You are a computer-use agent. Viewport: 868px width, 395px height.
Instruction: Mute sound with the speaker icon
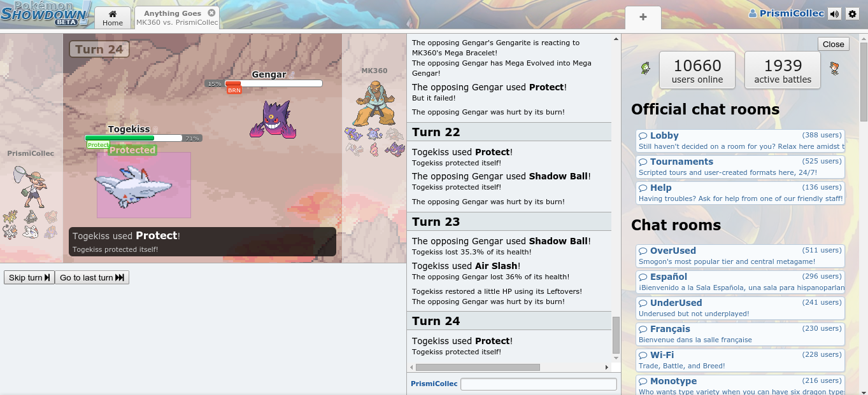tap(834, 14)
